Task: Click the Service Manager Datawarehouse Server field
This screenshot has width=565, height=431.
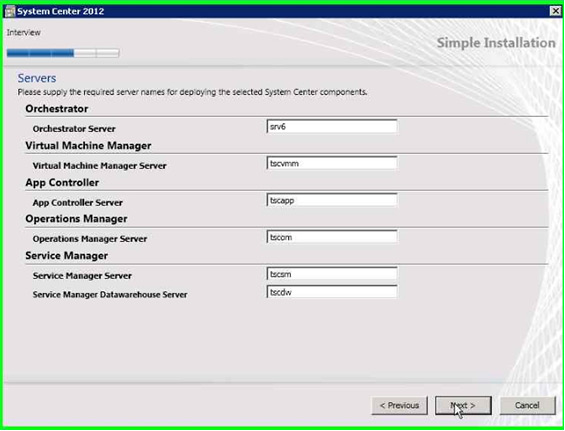Action: [x=332, y=292]
